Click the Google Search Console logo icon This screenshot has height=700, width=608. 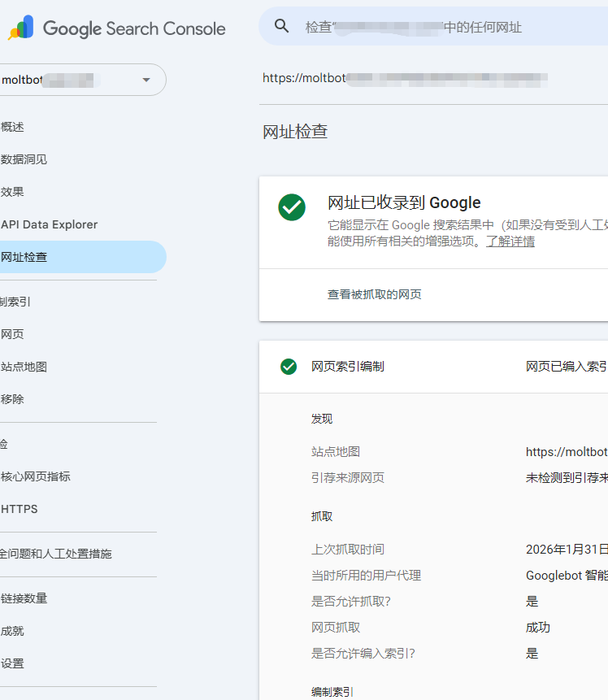pyautogui.click(x=21, y=27)
